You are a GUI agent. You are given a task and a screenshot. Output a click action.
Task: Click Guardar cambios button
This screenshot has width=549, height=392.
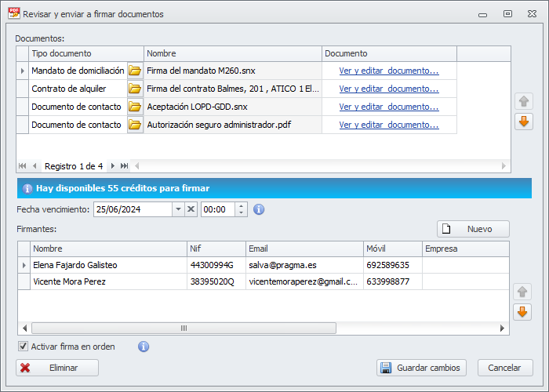coord(421,368)
